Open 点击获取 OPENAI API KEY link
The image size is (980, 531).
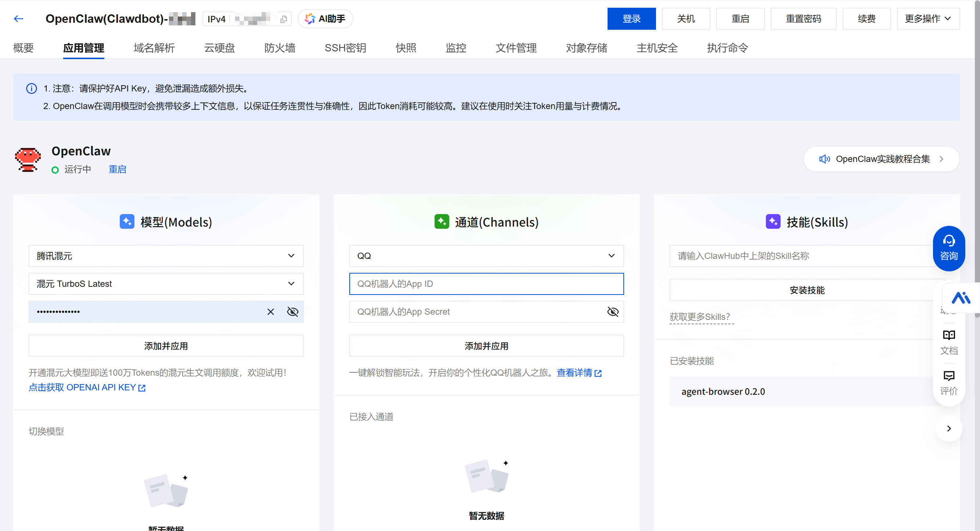coord(87,387)
